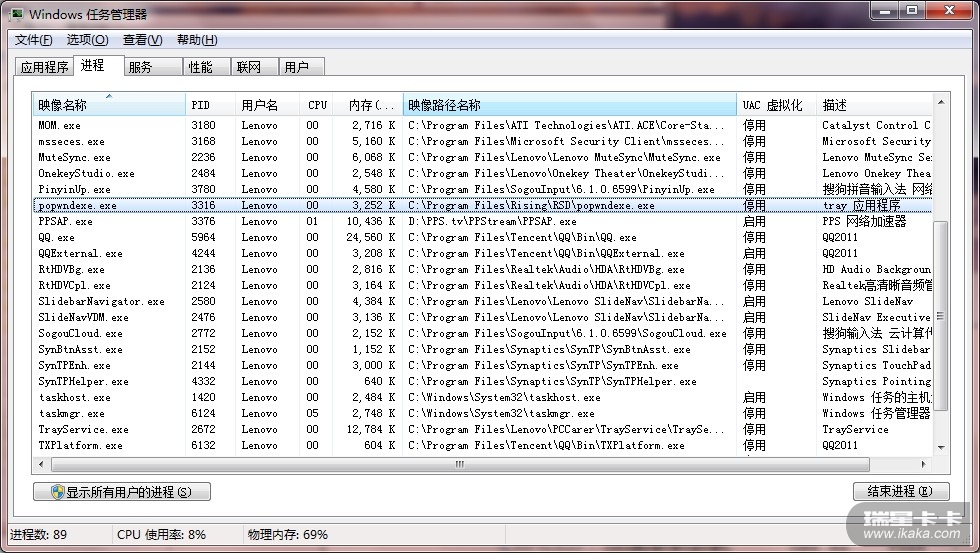This screenshot has height=553, width=980.
Task: Select the taskhost.exe process
Action: [482, 397]
